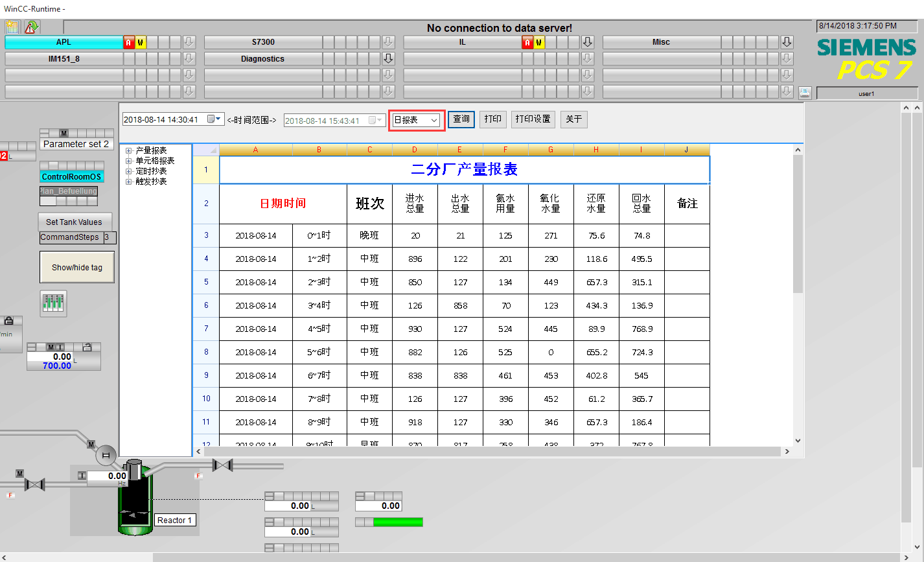Click the alarm acknowledge icon with warning triangle
This screenshot has width=924, height=562.
pos(32,27)
